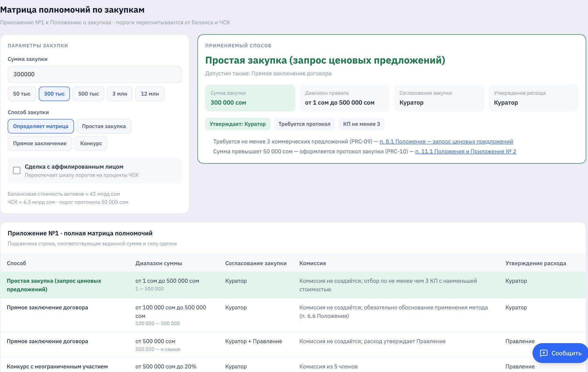Click Куратор + Правление approval cell
The width and height of the screenshot is (588, 372).
[x=254, y=341]
